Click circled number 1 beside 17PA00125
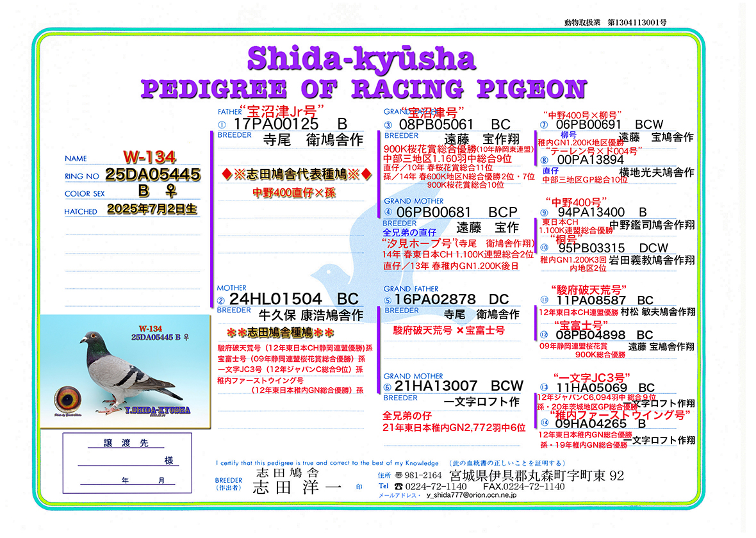Image resolution: width=756 pixels, height=538 pixels. [222, 125]
